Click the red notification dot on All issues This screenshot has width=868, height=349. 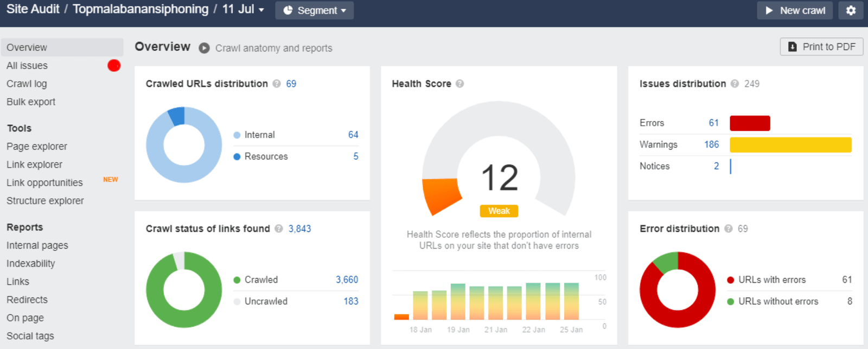coord(114,66)
